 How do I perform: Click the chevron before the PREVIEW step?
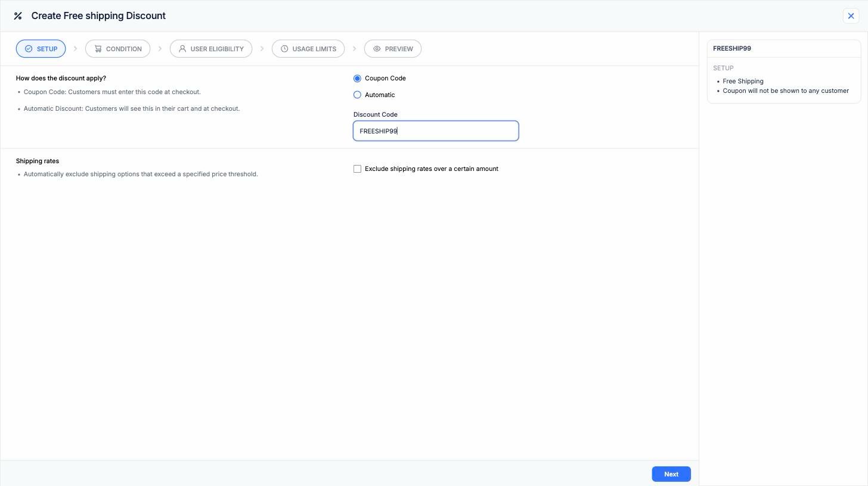pyautogui.click(x=354, y=49)
